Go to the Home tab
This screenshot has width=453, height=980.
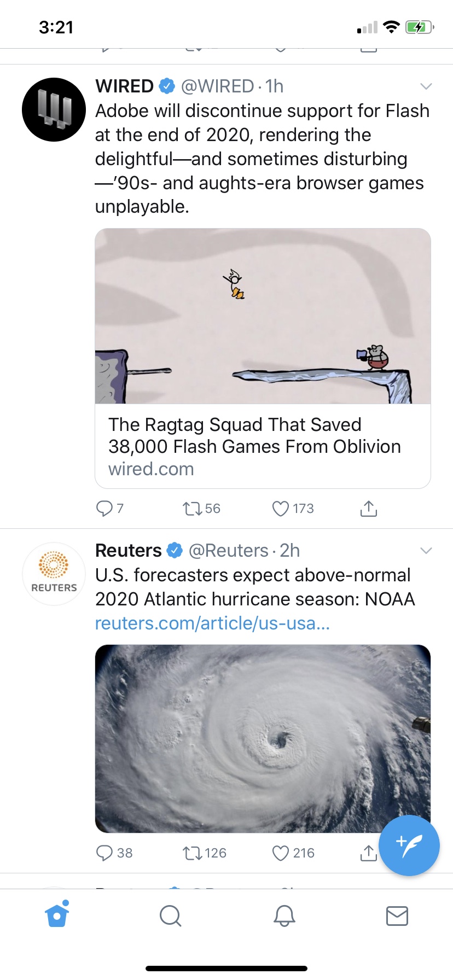[57, 915]
